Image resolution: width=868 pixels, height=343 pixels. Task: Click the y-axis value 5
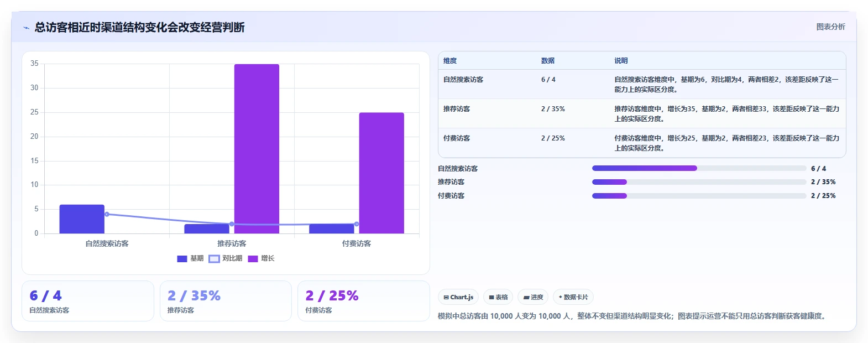36,209
